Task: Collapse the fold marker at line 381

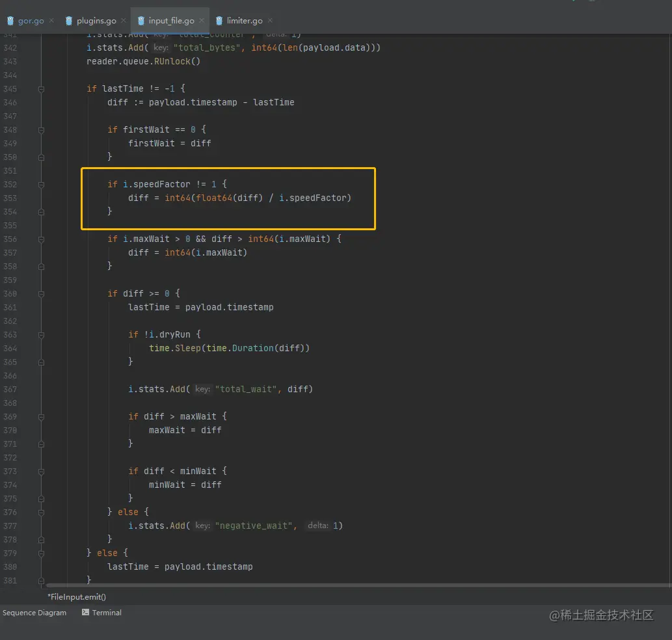Action: point(41,581)
